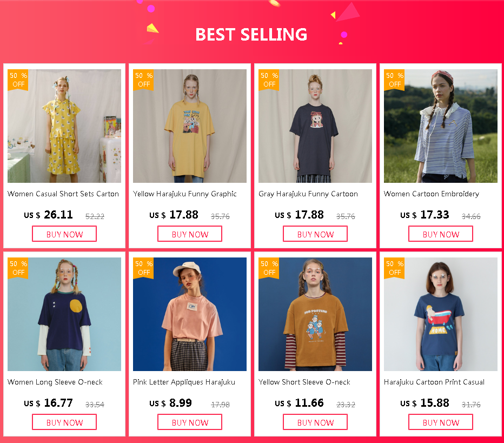Image resolution: width=504 pixels, height=443 pixels.
Task: Select the BEST SELLING banner heading
Action: point(251,35)
